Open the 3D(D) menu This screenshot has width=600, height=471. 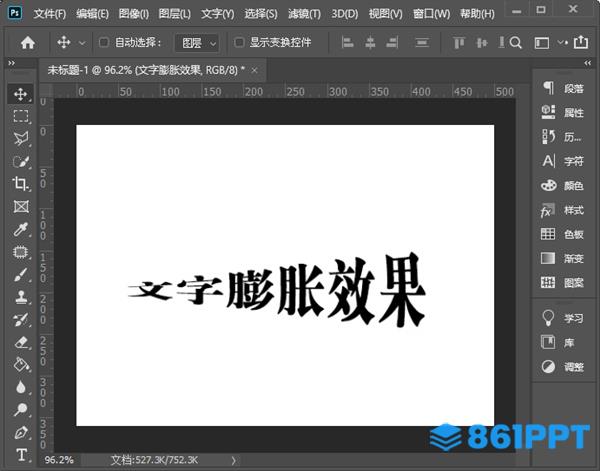coord(345,14)
